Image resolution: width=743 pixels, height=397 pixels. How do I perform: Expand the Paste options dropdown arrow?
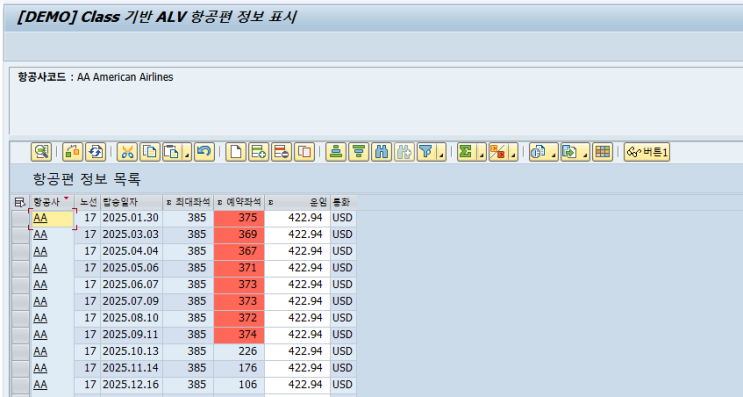[x=187, y=153]
